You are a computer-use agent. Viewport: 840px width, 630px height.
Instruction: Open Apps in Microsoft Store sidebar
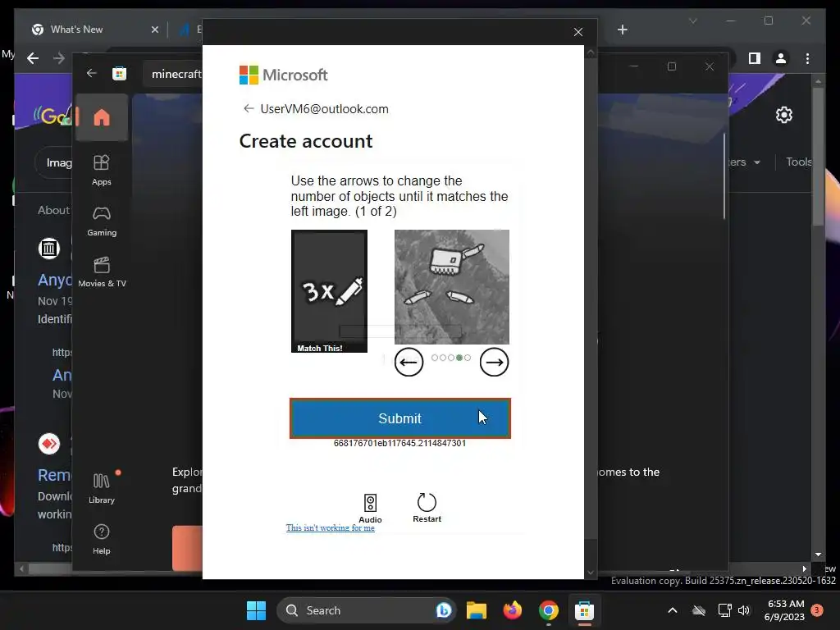tap(102, 170)
